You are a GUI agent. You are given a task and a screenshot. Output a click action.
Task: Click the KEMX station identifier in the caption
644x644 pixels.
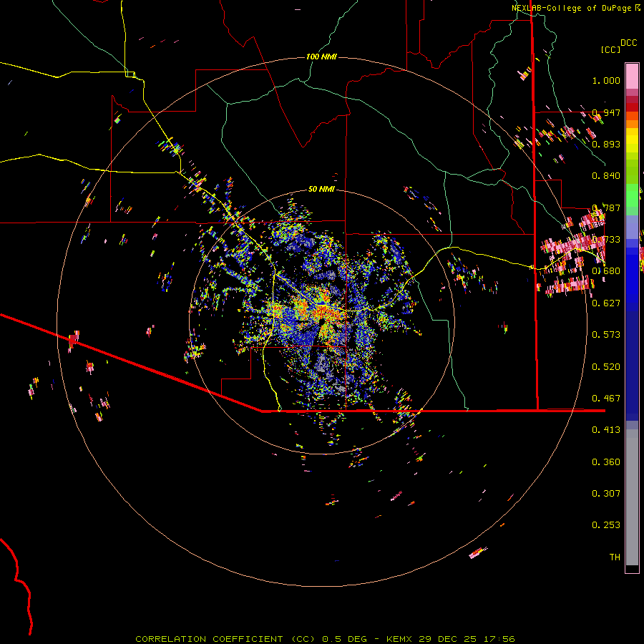tap(399, 639)
